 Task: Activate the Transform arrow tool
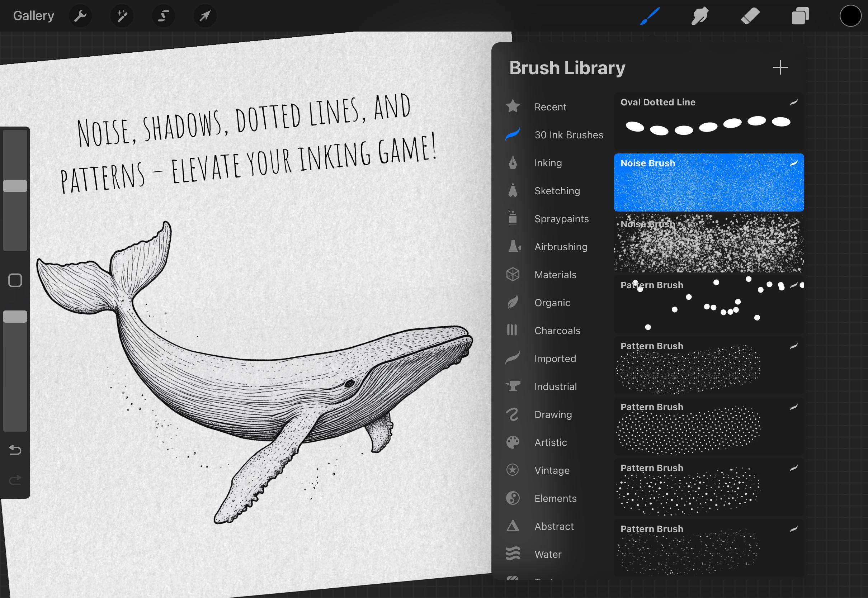click(x=205, y=16)
